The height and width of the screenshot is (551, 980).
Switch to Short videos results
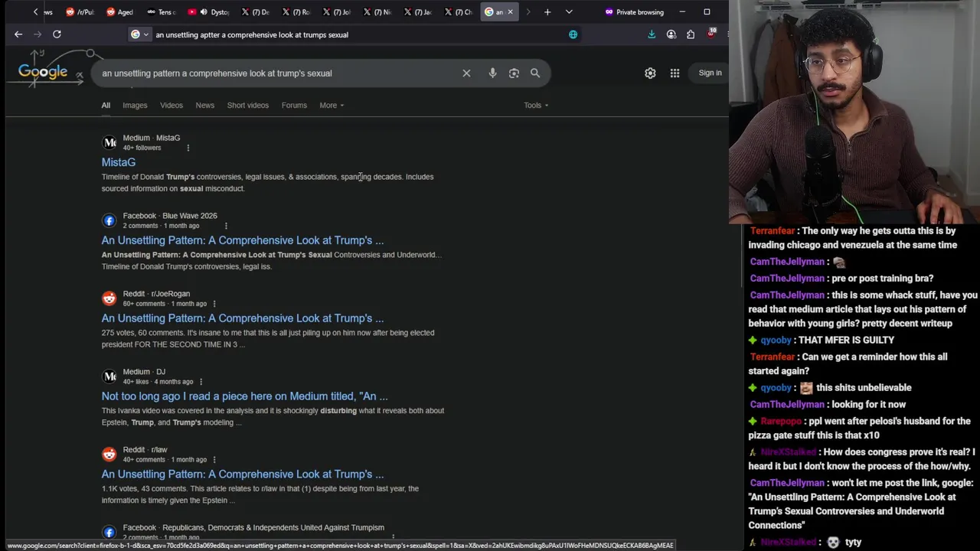[247, 106]
